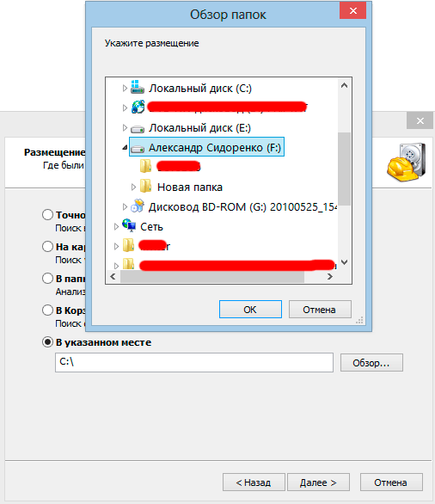Select the BD-ROM (G:) disc drive icon
Viewport: 435px width, 504px height.
tap(138, 206)
